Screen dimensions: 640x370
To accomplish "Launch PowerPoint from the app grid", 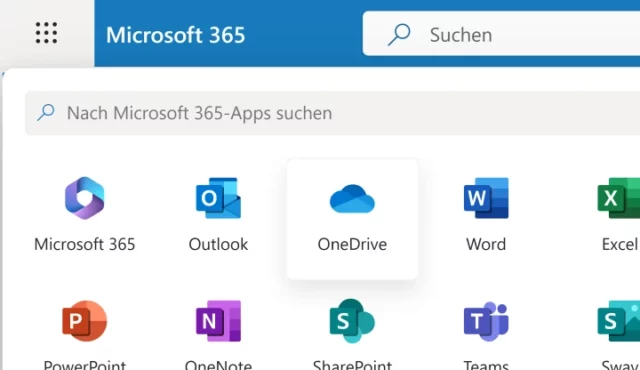I will pos(84,321).
